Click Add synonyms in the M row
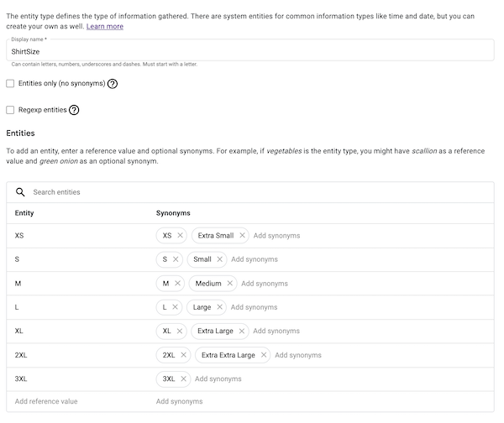 tap(265, 284)
